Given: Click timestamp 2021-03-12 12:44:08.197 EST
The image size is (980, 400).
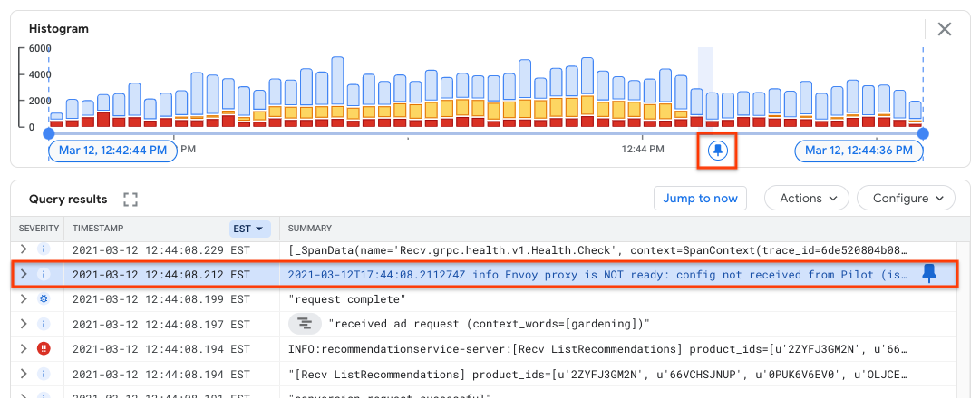Looking at the screenshot, I should (160, 324).
